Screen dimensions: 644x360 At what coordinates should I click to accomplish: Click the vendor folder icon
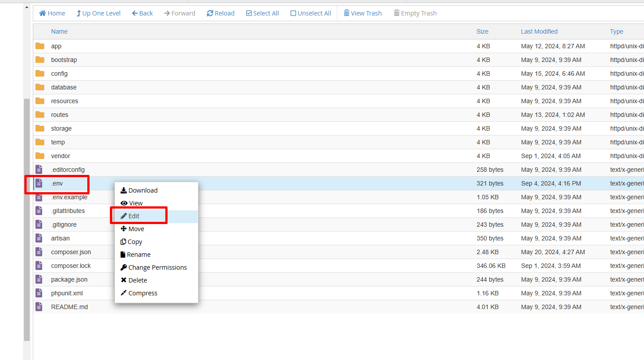40,156
